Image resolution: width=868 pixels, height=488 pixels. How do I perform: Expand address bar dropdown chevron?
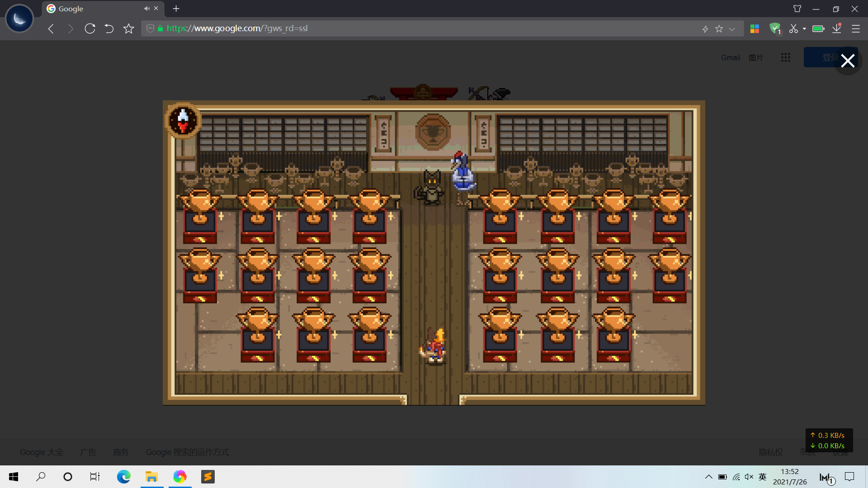pyautogui.click(x=732, y=29)
